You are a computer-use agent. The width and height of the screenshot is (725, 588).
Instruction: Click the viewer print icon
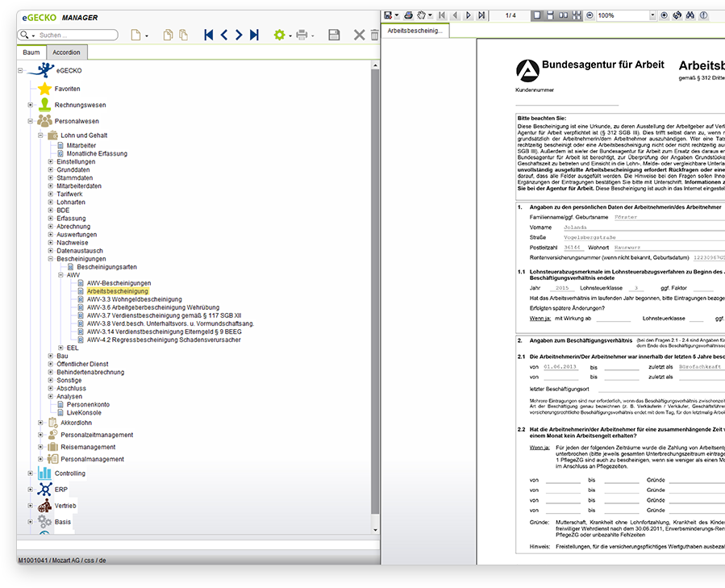(408, 15)
